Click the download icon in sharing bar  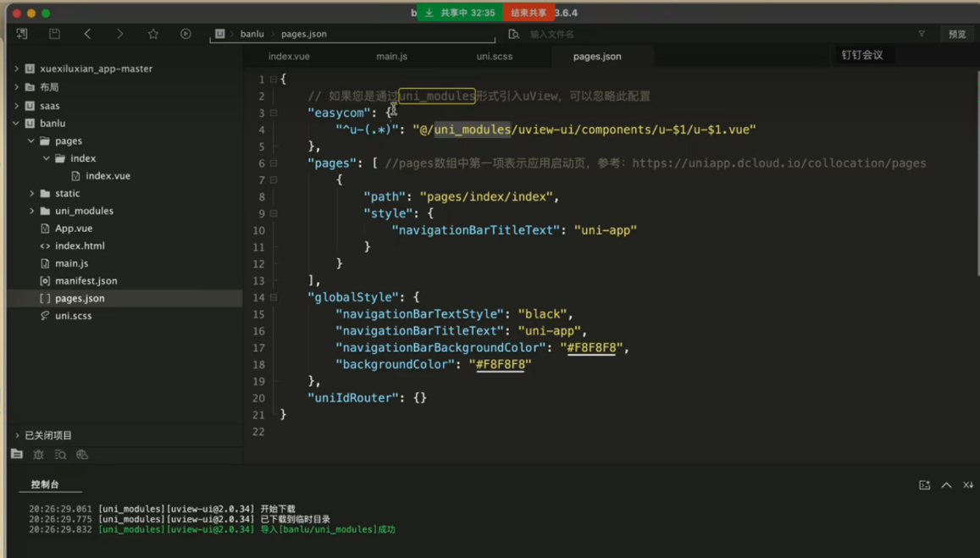[x=429, y=13]
